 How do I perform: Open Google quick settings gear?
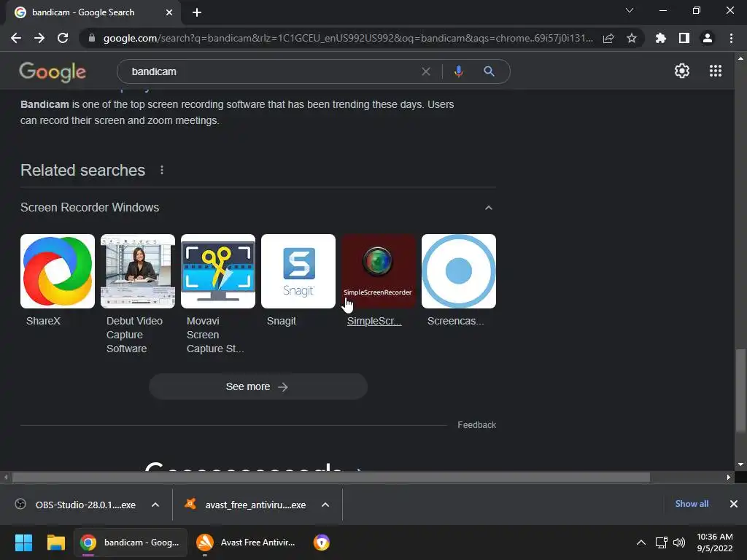point(682,71)
